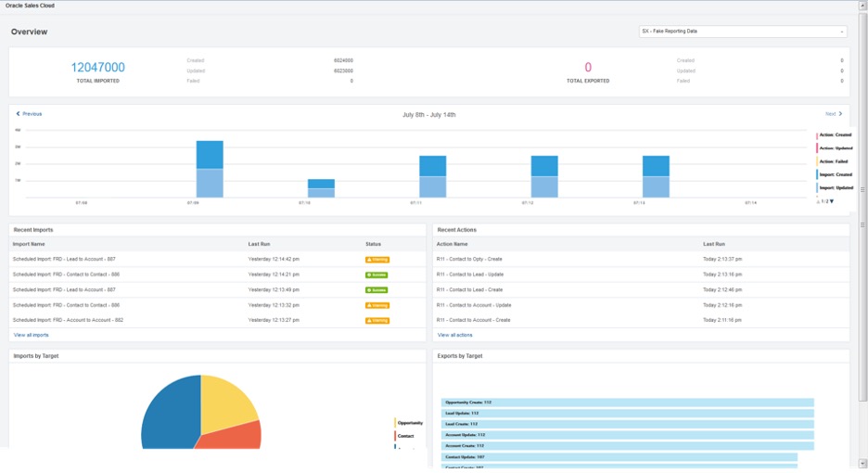868x473 pixels.
Task: Click legend page up arrow near 1/2
Action: [818, 201]
